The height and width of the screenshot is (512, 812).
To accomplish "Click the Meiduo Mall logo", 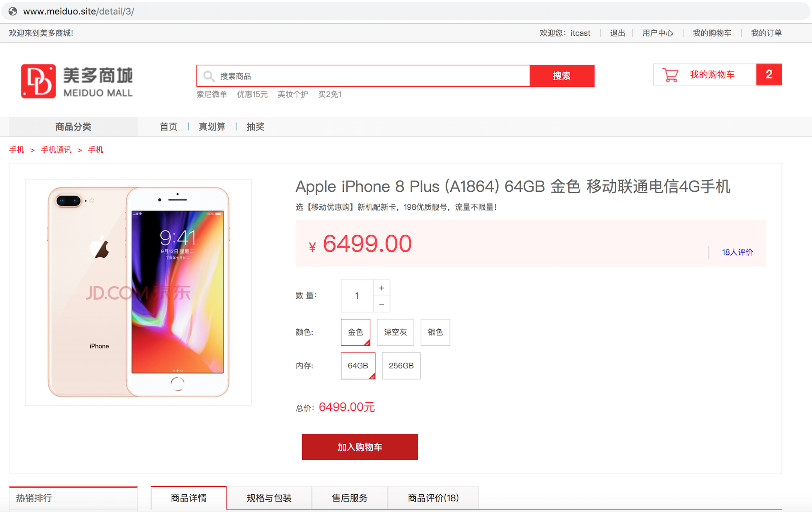I will pyautogui.click(x=77, y=81).
